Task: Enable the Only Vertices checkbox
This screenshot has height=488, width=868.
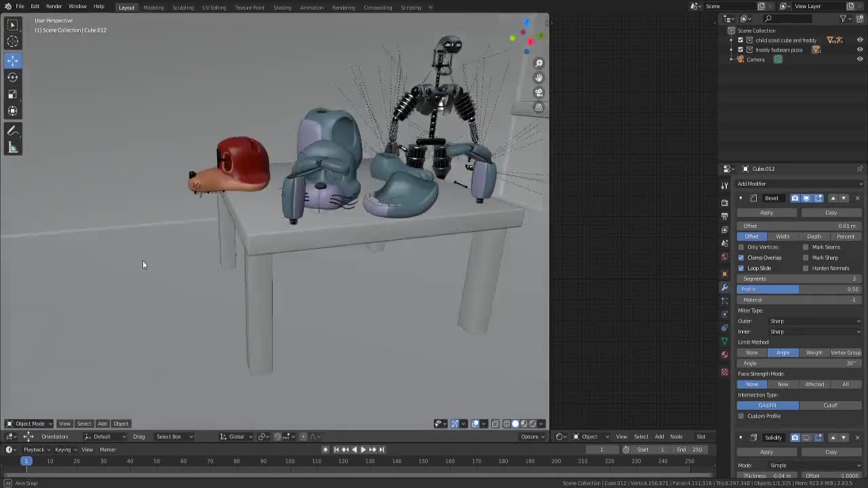Action: (x=741, y=247)
